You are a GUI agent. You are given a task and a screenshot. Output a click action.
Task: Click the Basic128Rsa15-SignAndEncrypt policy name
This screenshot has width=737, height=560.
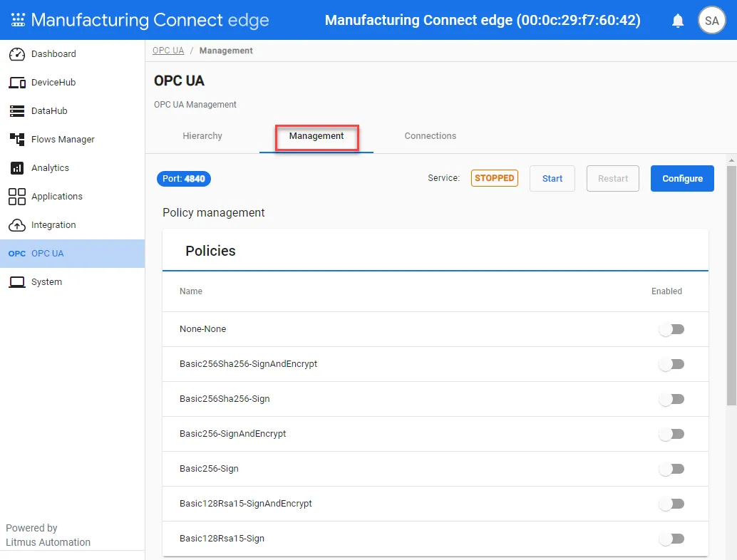click(246, 504)
